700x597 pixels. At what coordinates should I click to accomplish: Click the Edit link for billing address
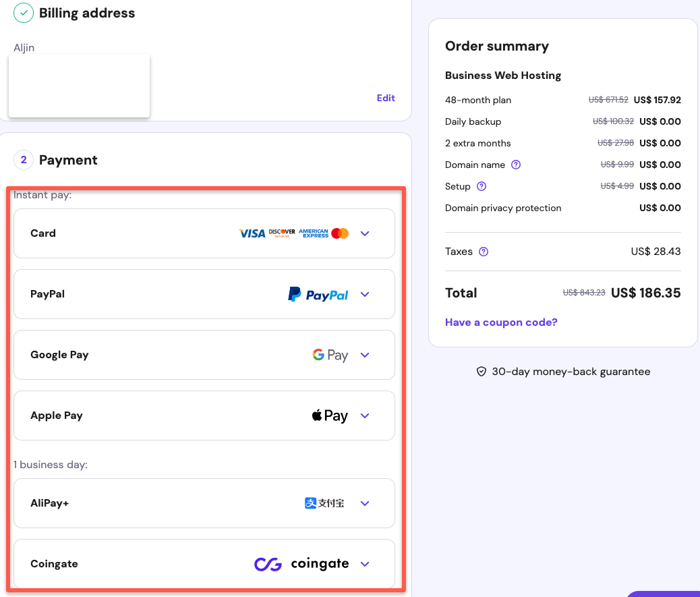pyautogui.click(x=386, y=97)
